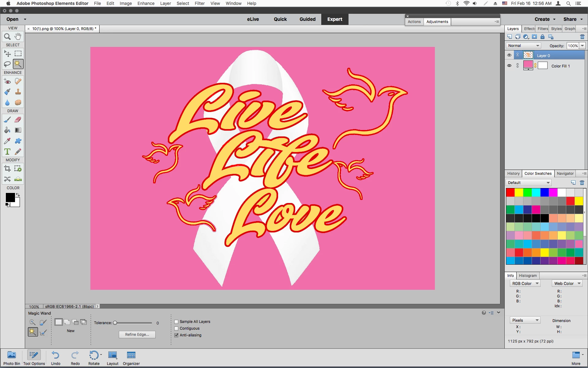Check the Contiguous option

176,328
